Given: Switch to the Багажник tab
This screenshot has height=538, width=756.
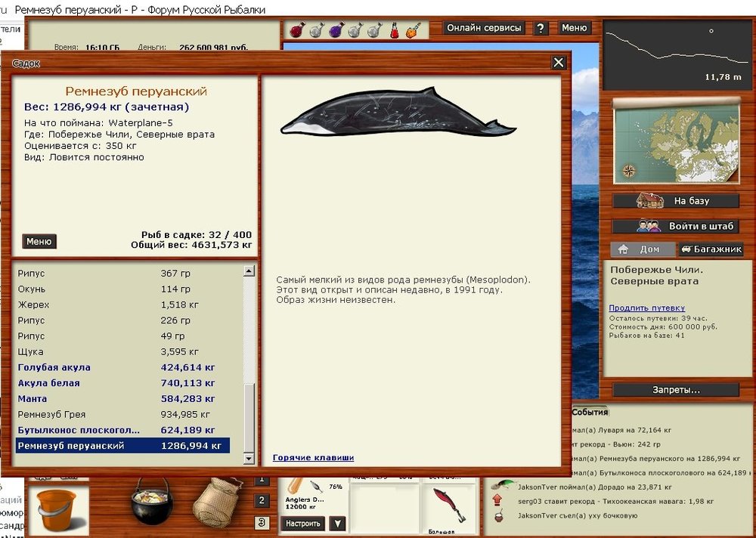Looking at the screenshot, I should tap(711, 249).
